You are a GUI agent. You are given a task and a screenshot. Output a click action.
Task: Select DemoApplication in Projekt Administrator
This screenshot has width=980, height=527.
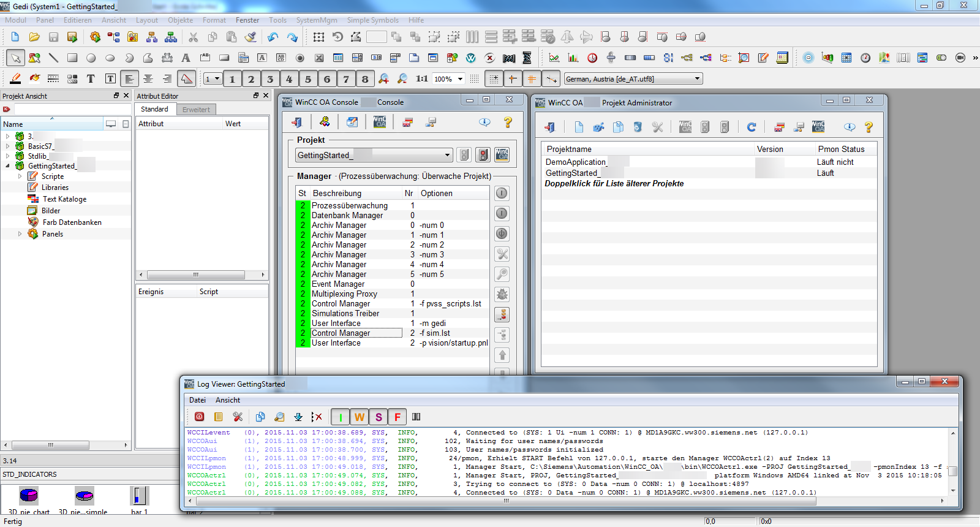(709, 162)
